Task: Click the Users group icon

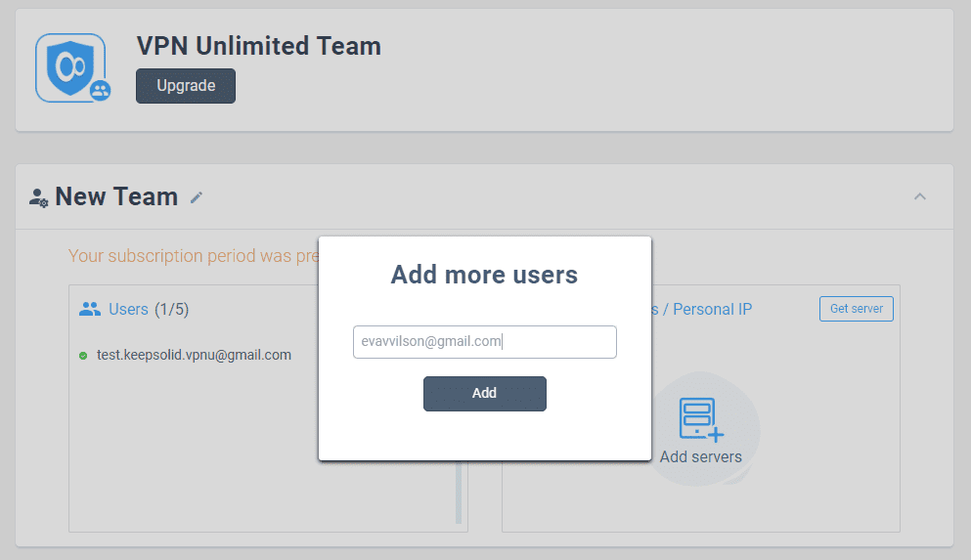Action: [x=90, y=309]
